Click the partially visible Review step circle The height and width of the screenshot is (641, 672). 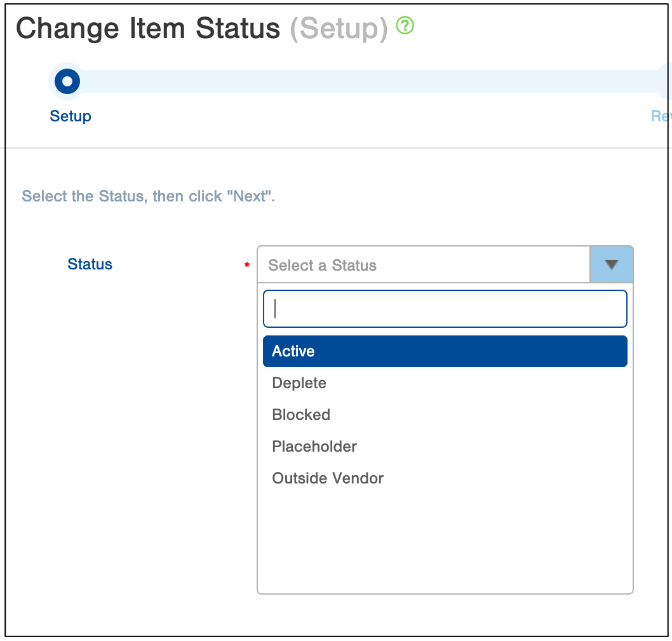(x=665, y=81)
